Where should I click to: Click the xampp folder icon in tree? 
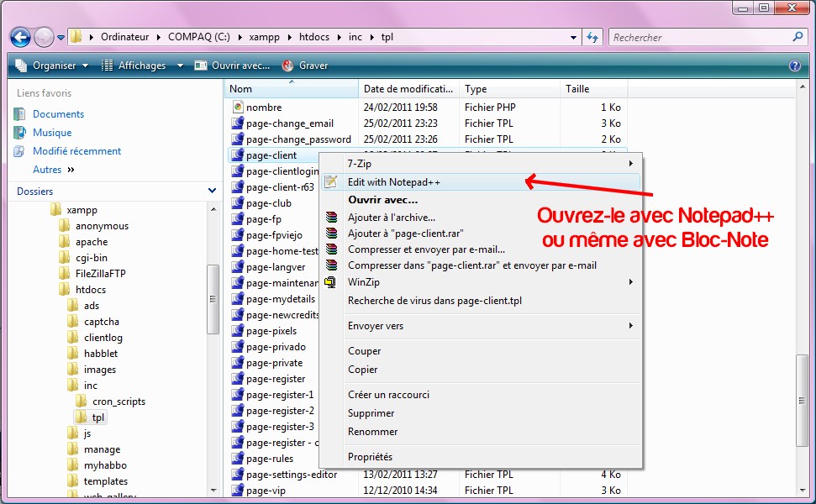pos(55,210)
